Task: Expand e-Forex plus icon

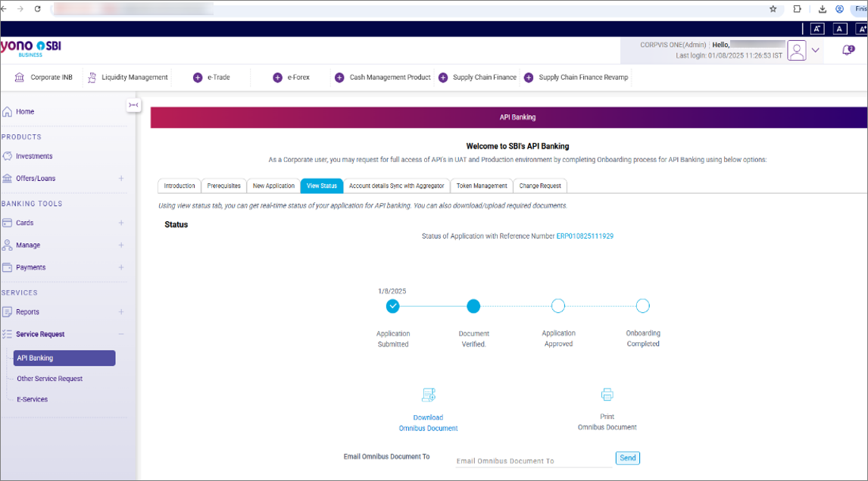Action: (278, 78)
